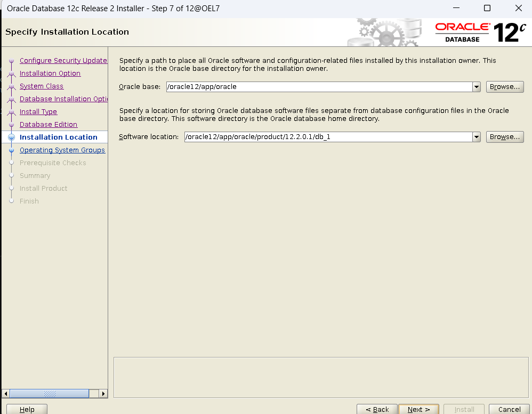Click the message text area at bottom
Viewport: 532px width, 414px height.
pos(321,377)
